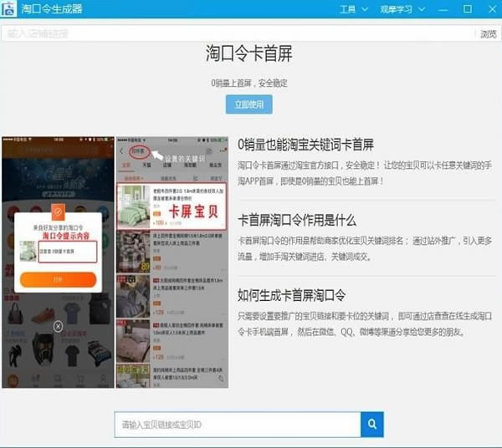The image size is (502, 448).
Task: Click the circled X close icon on phone mockup
Action: coord(58,327)
